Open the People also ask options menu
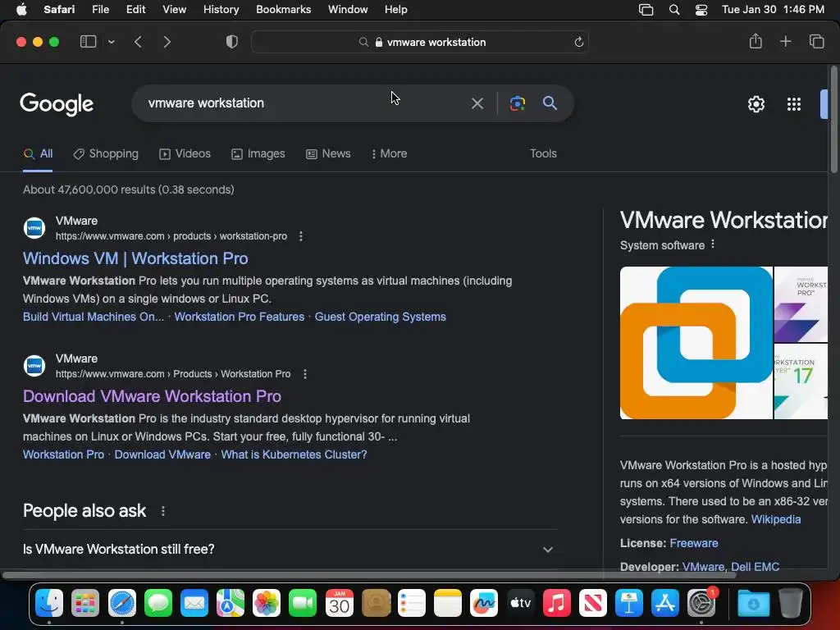 (x=163, y=511)
